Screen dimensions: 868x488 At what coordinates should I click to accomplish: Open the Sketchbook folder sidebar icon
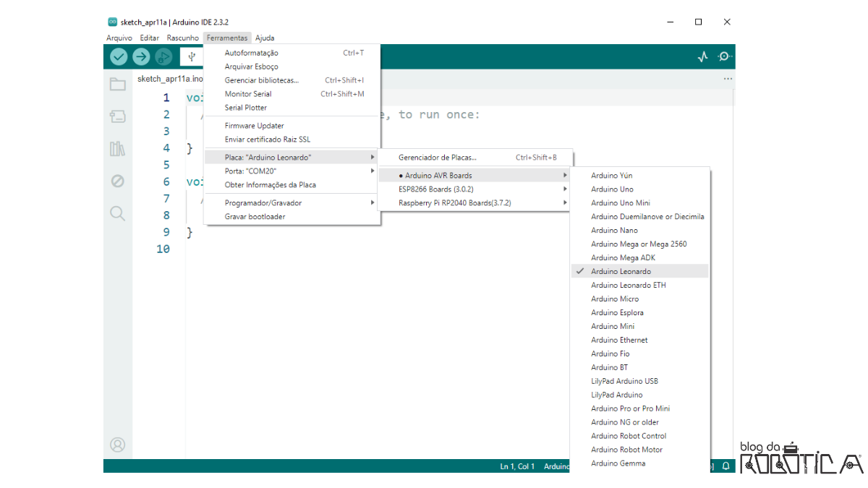pyautogui.click(x=117, y=84)
